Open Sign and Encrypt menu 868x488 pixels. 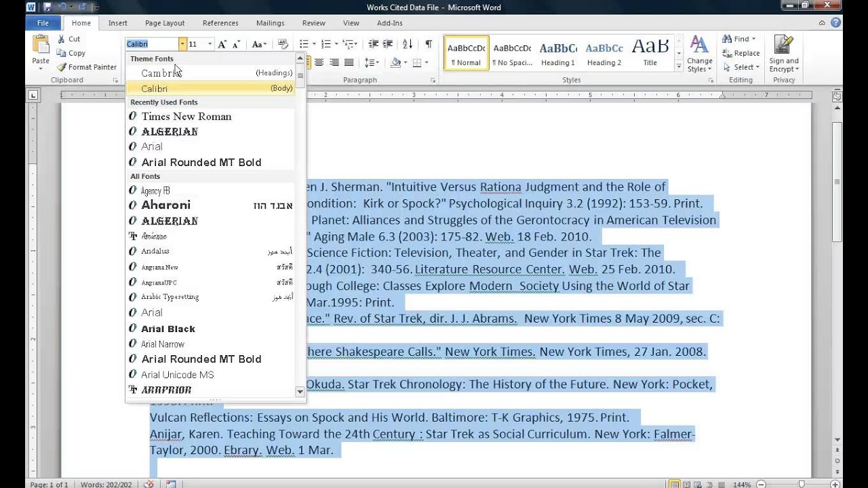[x=783, y=54]
